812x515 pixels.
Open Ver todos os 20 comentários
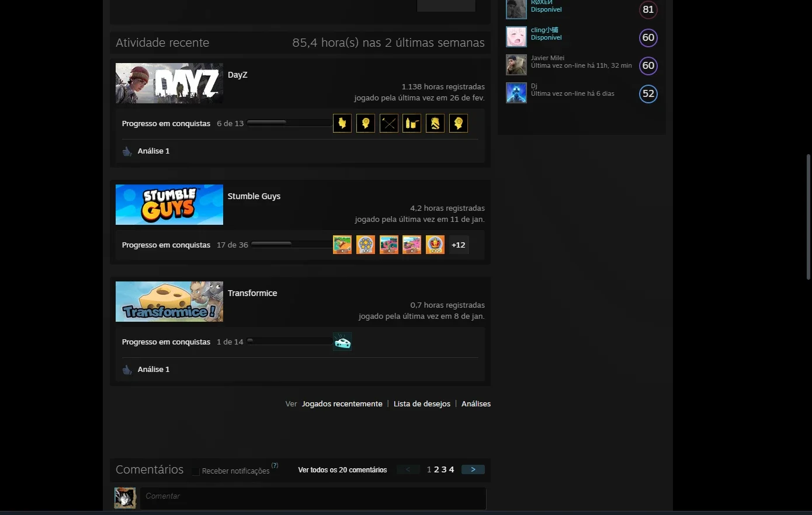pos(342,470)
